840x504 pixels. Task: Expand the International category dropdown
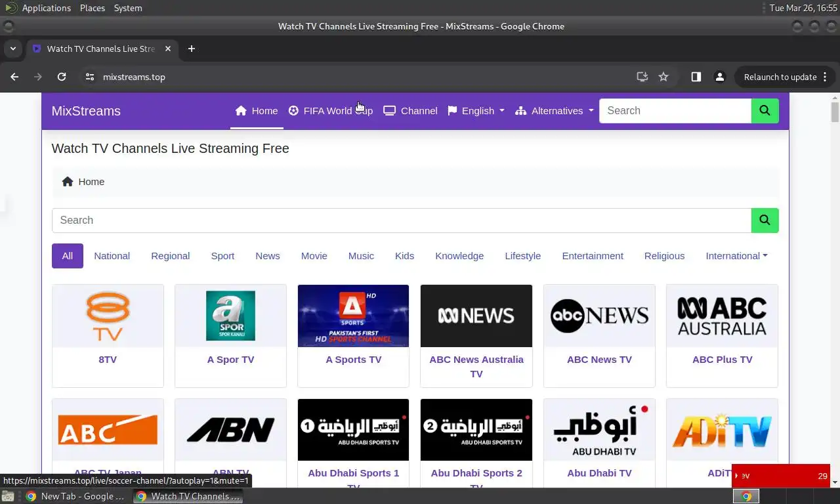coord(736,256)
